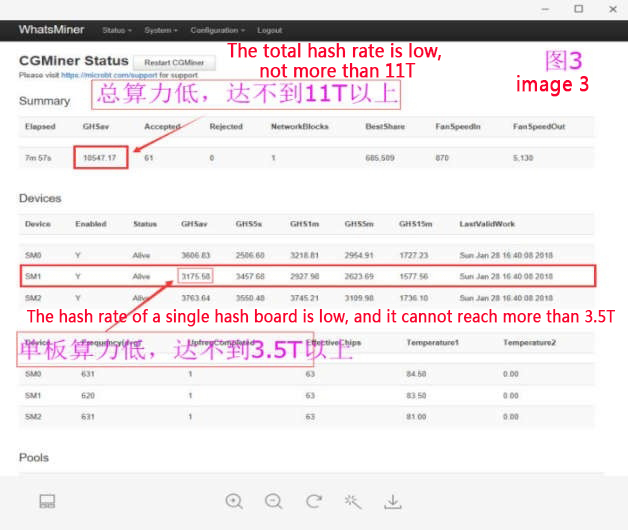Expand the Status dropdown menu

tap(116, 30)
